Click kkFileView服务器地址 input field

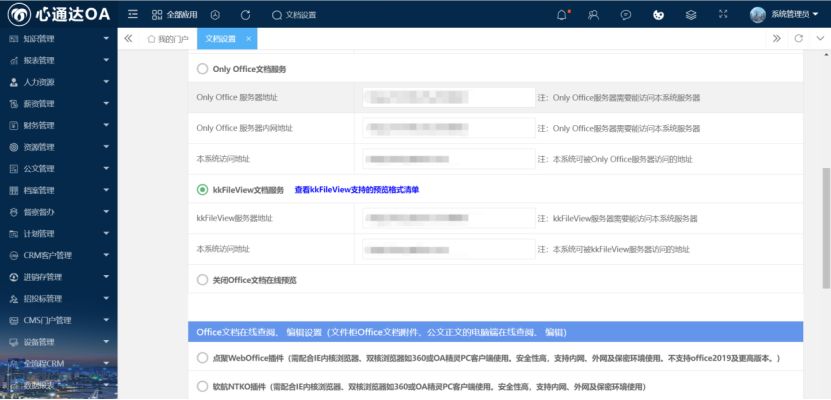pyautogui.click(x=447, y=218)
